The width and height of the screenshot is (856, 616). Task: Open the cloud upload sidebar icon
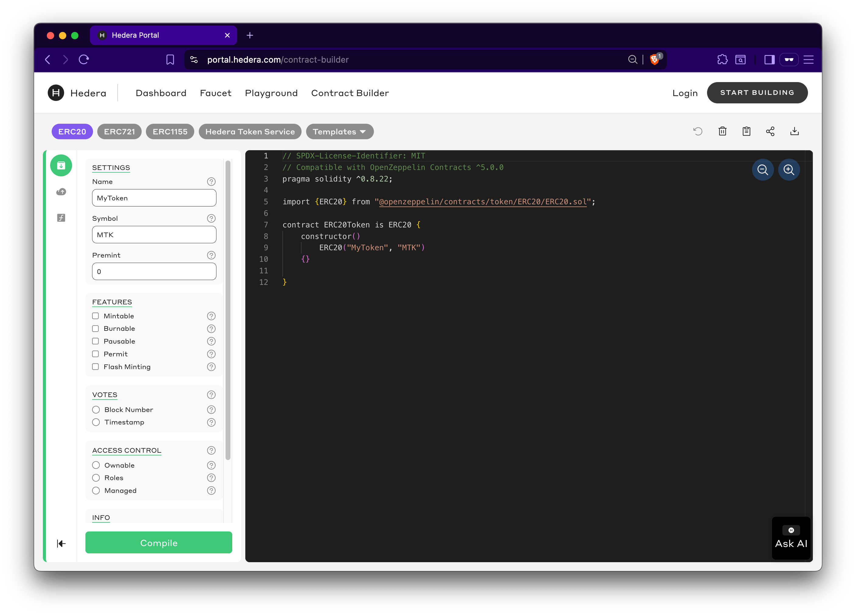pyautogui.click(x=61, y=192)
